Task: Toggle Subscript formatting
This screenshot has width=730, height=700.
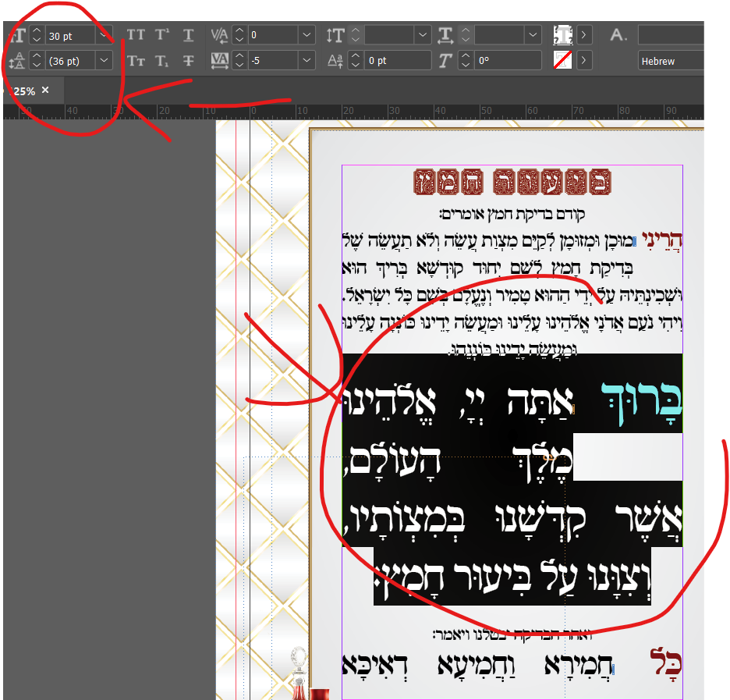Action: pos(162,61)
